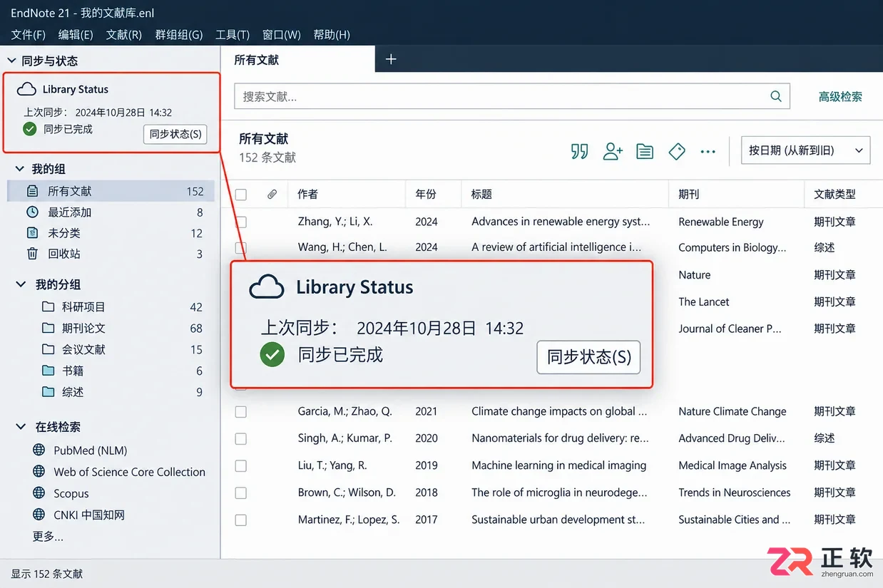Open the 群组组(G) menu
Viewport: 883px width, 588px height.
point(179,34)
